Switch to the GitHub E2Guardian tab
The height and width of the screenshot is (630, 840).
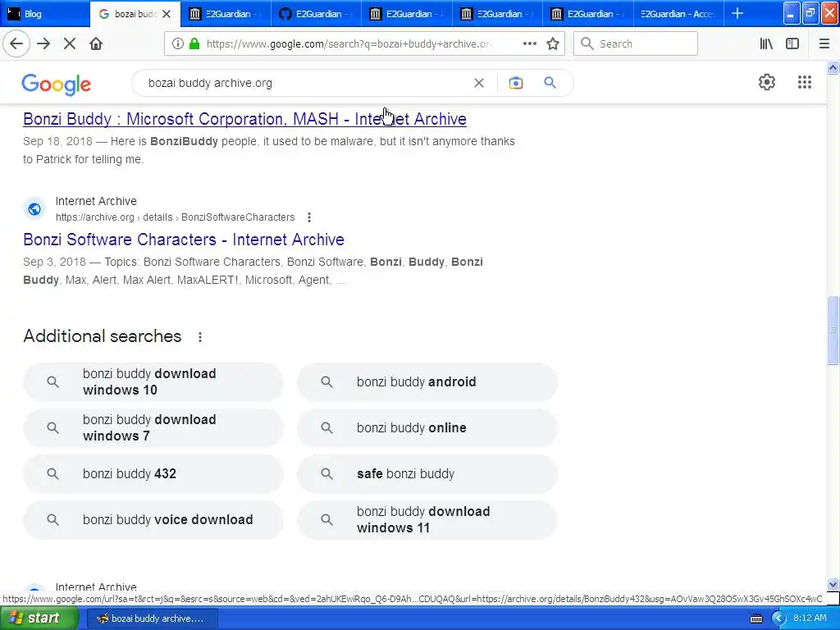[316, 13]
